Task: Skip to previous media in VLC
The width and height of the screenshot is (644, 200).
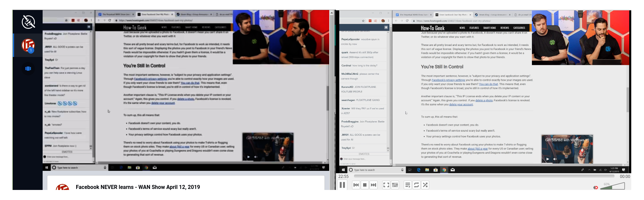Action: coord(356,185)
